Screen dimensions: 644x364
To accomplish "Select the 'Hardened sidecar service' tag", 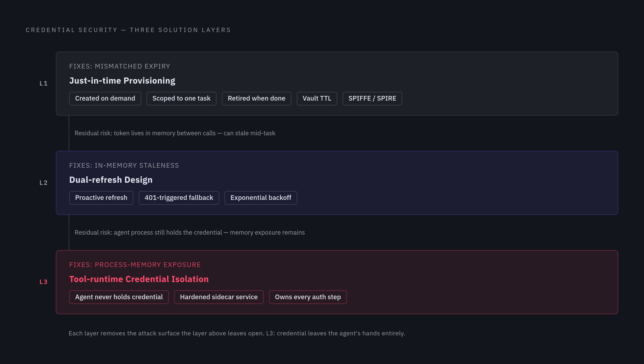I will pyautogui.click(x=219, y=297).
